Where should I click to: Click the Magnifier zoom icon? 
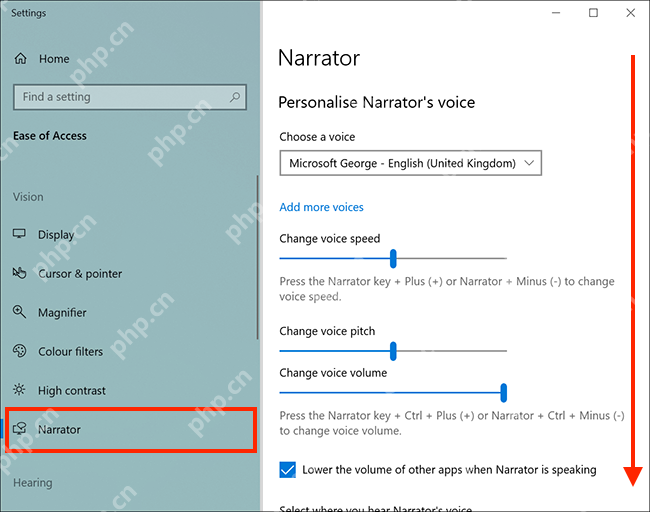pos(19,312)
